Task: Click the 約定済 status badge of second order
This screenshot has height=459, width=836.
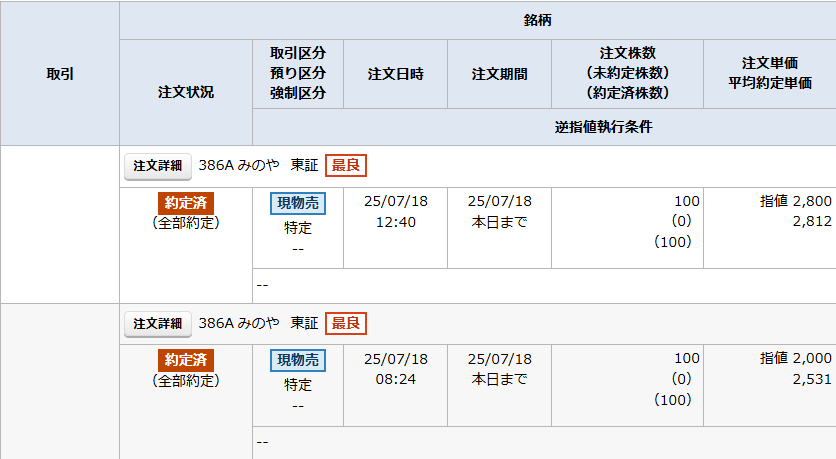Action: 186,360
